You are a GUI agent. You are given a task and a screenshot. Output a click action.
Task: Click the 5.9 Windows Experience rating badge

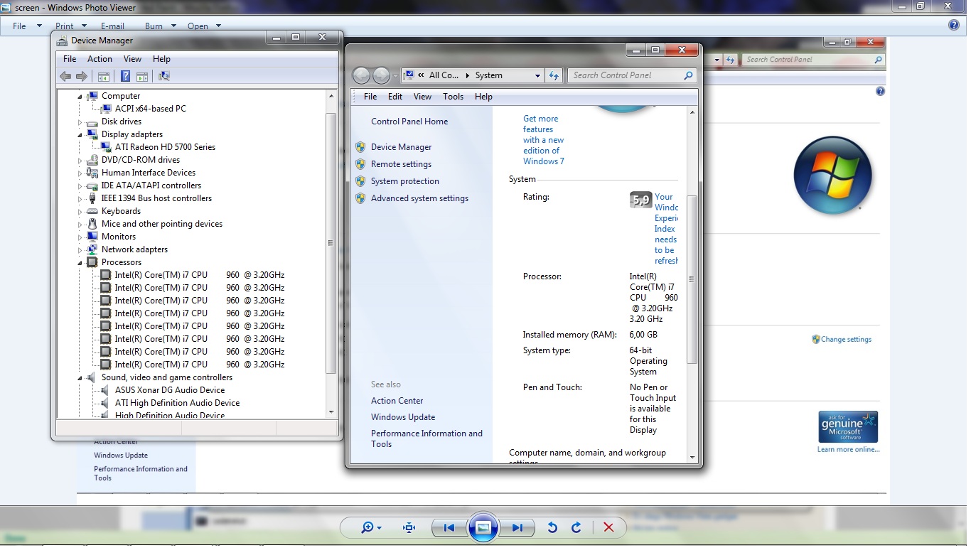[640, 200]
